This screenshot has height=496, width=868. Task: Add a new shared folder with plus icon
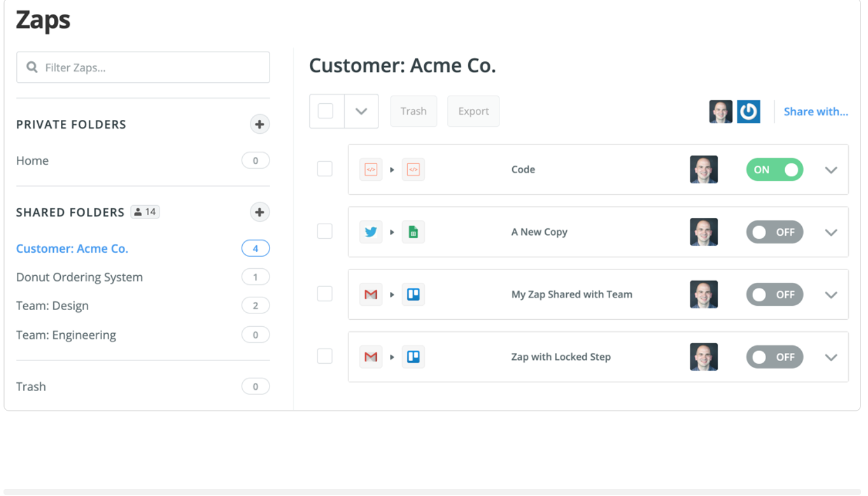click(x=260, y=212)
